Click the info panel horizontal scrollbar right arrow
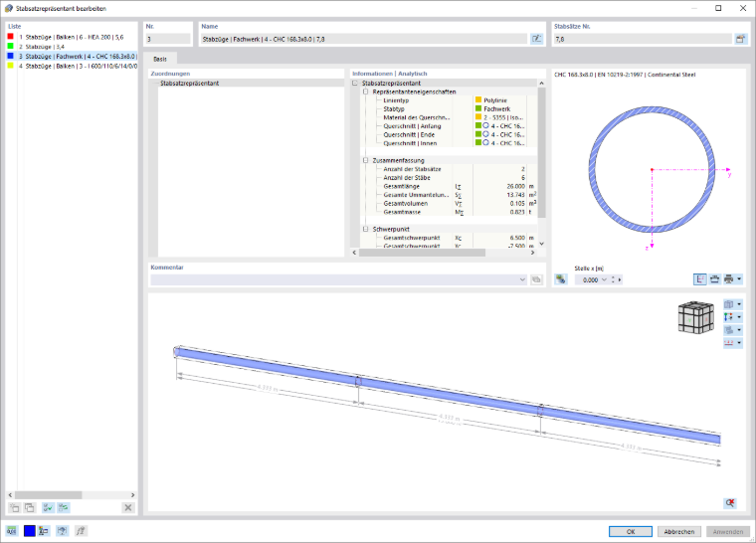Screen dimensions: 756x543 pyautogui.click(x=532, y=253)
